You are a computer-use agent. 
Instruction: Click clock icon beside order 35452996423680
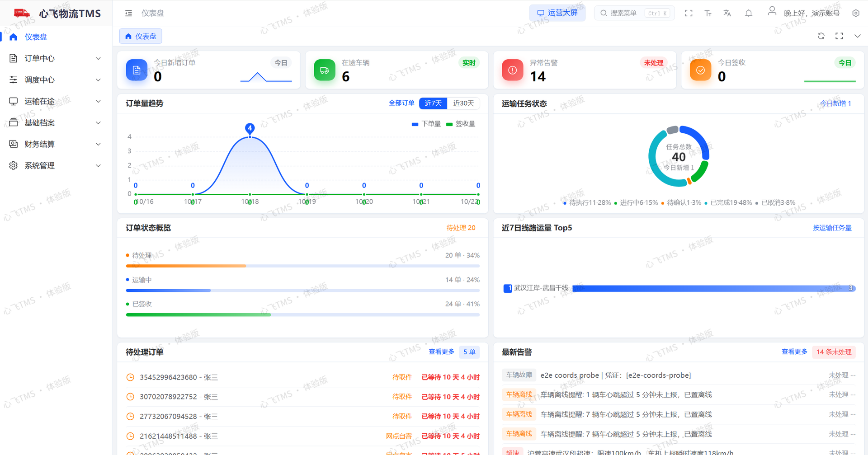tap(130, 377)
